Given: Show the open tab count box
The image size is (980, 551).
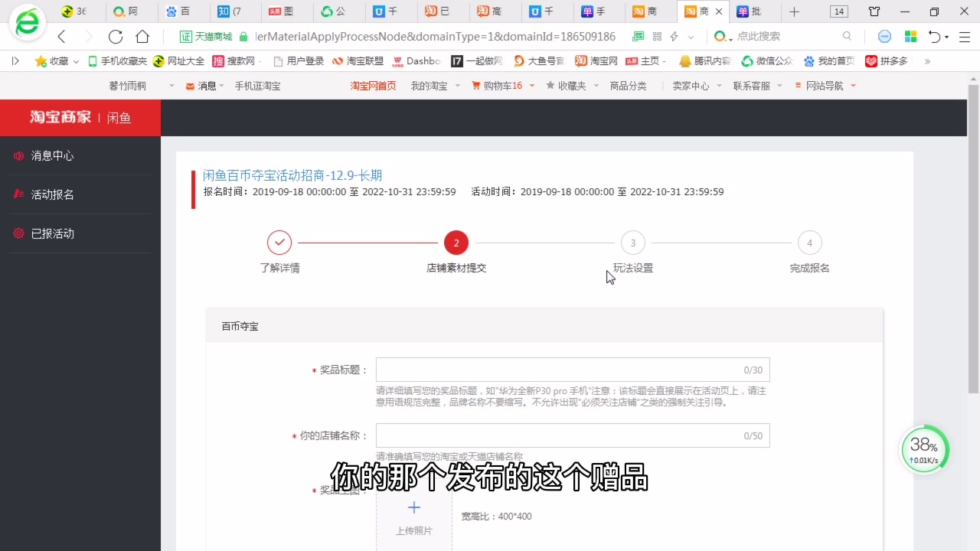Looking at the screenshot, I should click(x=839, y=11).
